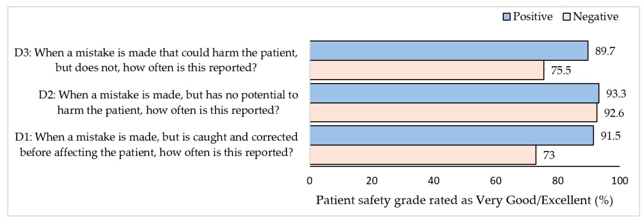Click the beige Negative legend swatch
This screenshot has height=222, width=644.
coord(566,17)
